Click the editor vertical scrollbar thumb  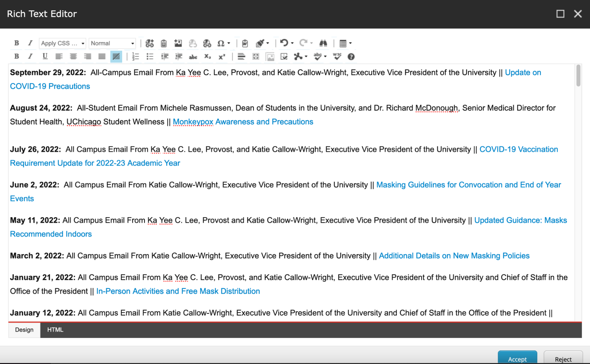pos(578,76)
